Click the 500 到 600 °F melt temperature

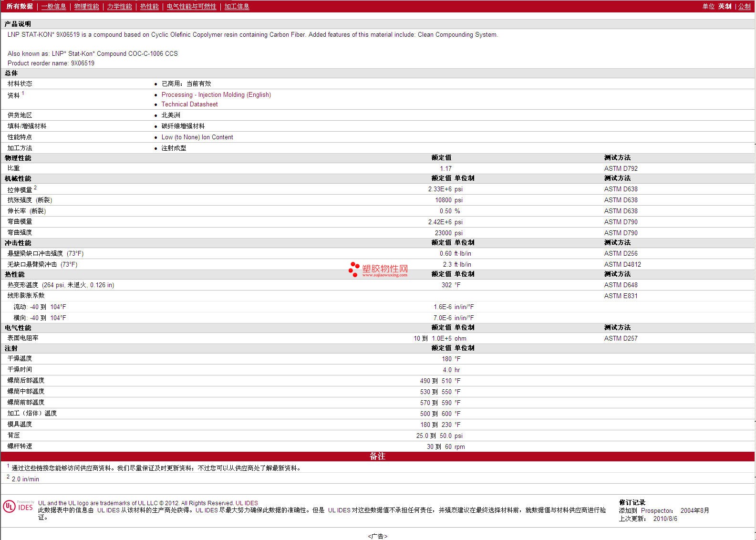pos(440,414)
